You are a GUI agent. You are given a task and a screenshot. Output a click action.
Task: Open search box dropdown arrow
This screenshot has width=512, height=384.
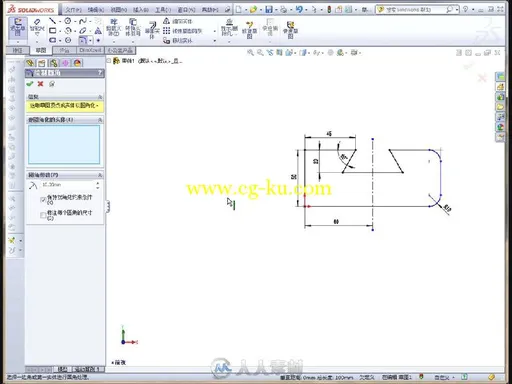[x=457, y=9]
